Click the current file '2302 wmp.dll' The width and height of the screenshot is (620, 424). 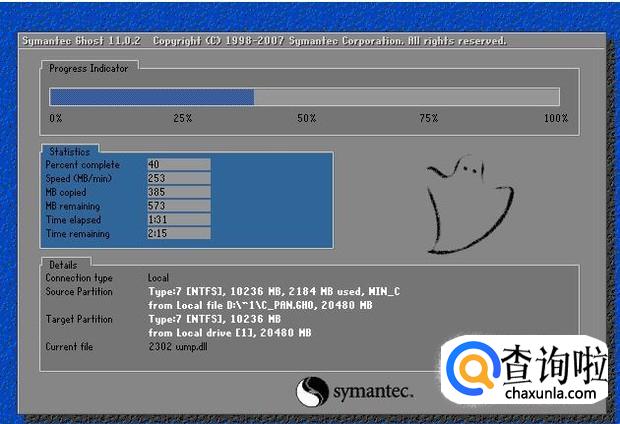coord(178,347)
